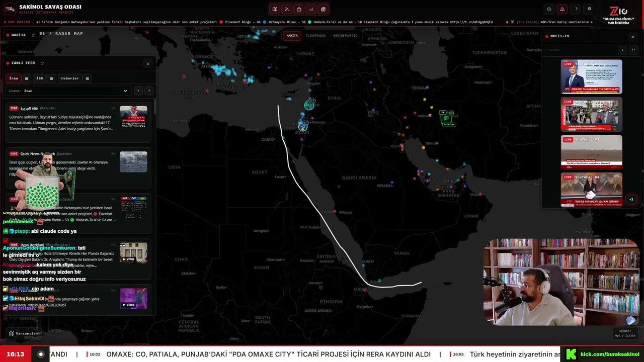Click the kick.com/buraksakinol link
The width and height of the screenshot is (644, 362).
(x=610, y=354)
